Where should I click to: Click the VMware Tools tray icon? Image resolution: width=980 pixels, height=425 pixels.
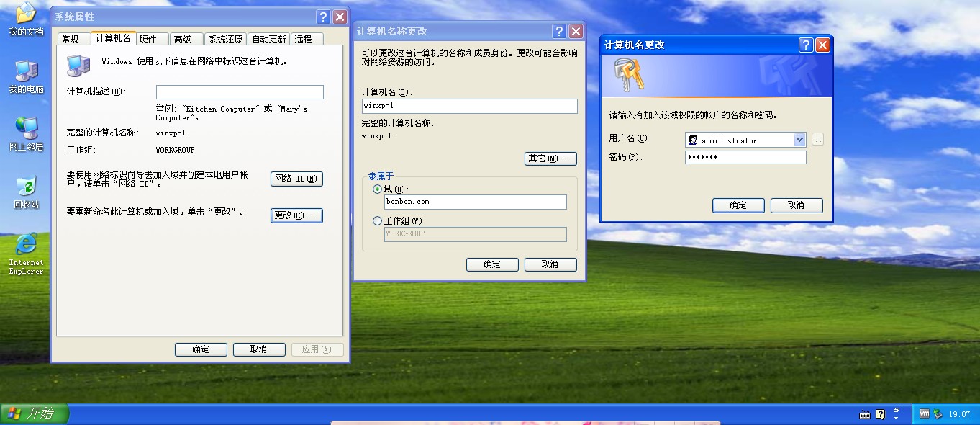pyautogui.click(x=925, y=413)
